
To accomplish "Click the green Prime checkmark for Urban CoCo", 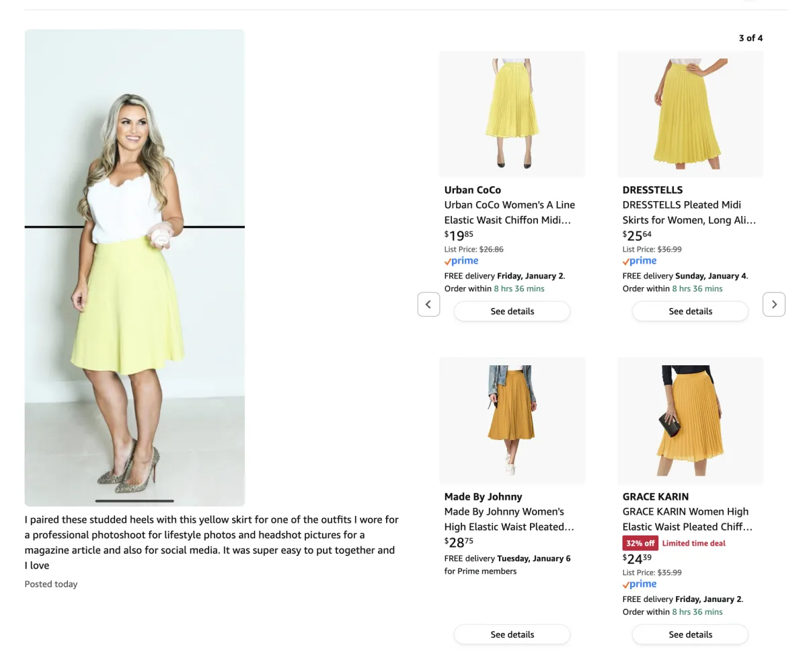I will pyautogui.click(x=447, y=261).
